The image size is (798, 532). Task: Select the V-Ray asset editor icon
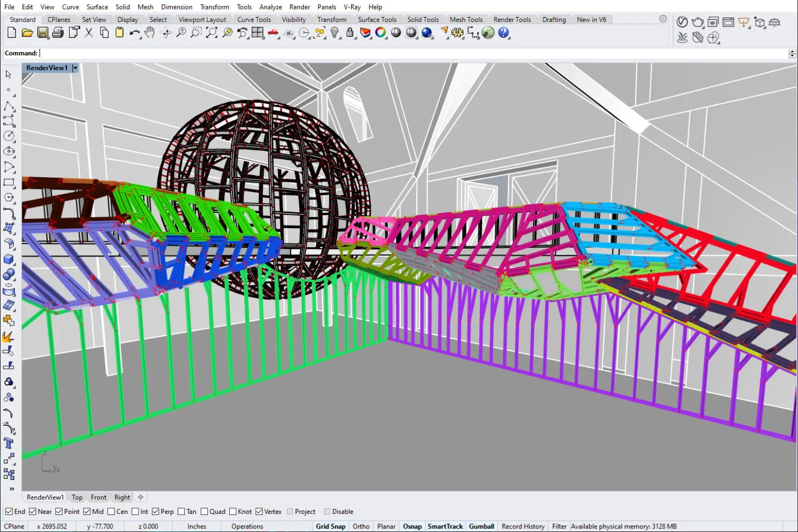(x=683, y=22)
